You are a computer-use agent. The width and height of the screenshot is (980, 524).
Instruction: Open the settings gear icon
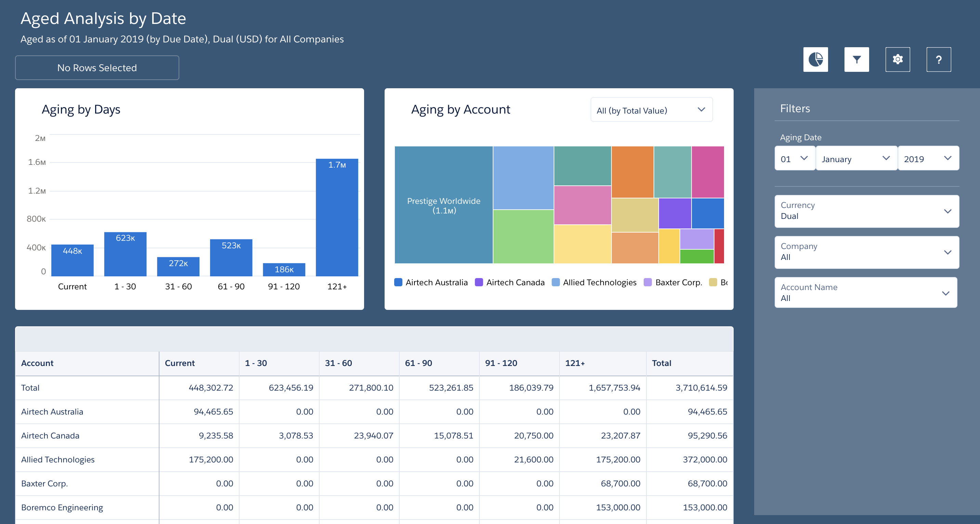click(x=898, y=59)
